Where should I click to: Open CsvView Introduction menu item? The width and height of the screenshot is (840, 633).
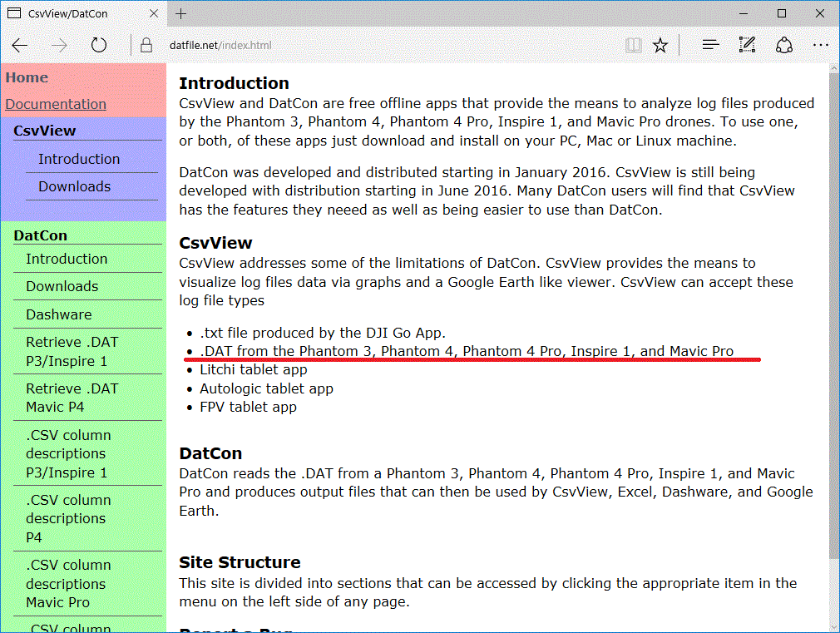[x=79, y=159]
